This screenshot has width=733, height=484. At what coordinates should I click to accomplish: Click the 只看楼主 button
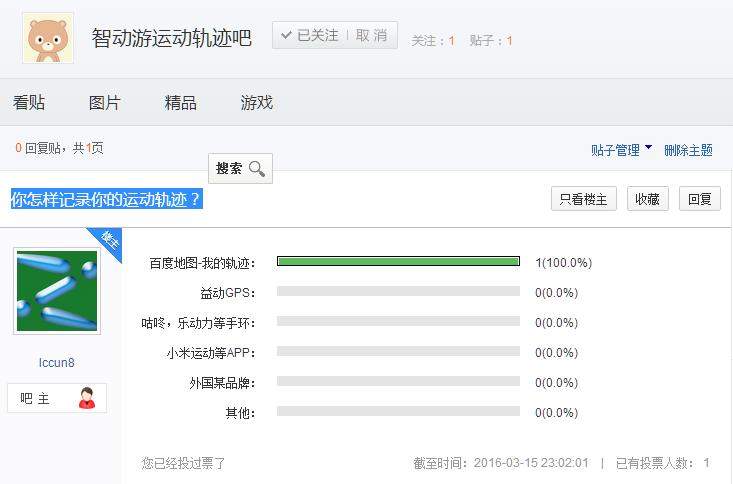[x=584, y=199]
